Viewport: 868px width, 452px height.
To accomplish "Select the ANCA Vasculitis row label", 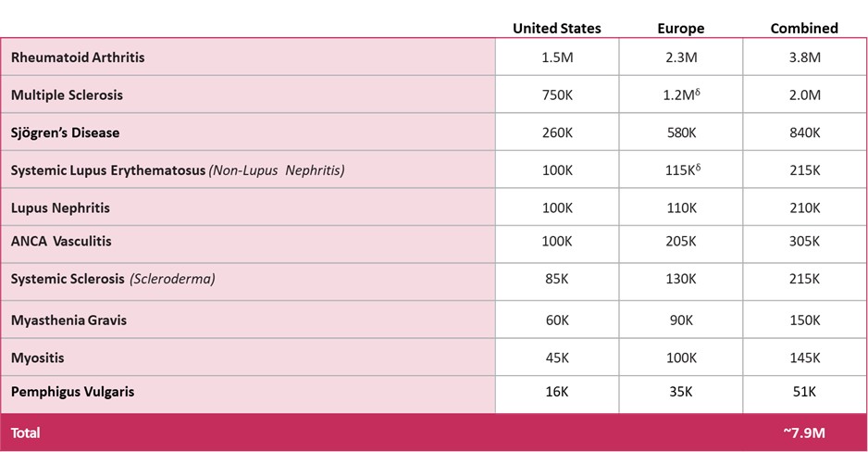I will pos(61,241).
